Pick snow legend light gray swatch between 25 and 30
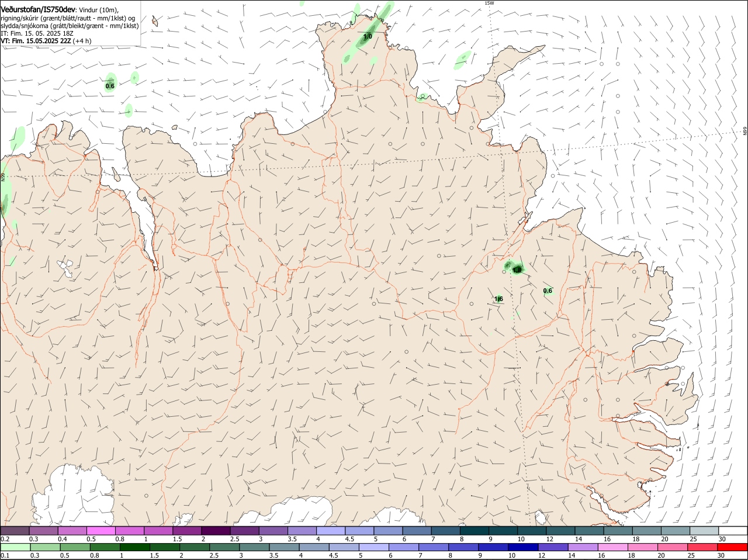Image resolution: width=748 pixels, height=560 pixels. (x=704, y=531)
